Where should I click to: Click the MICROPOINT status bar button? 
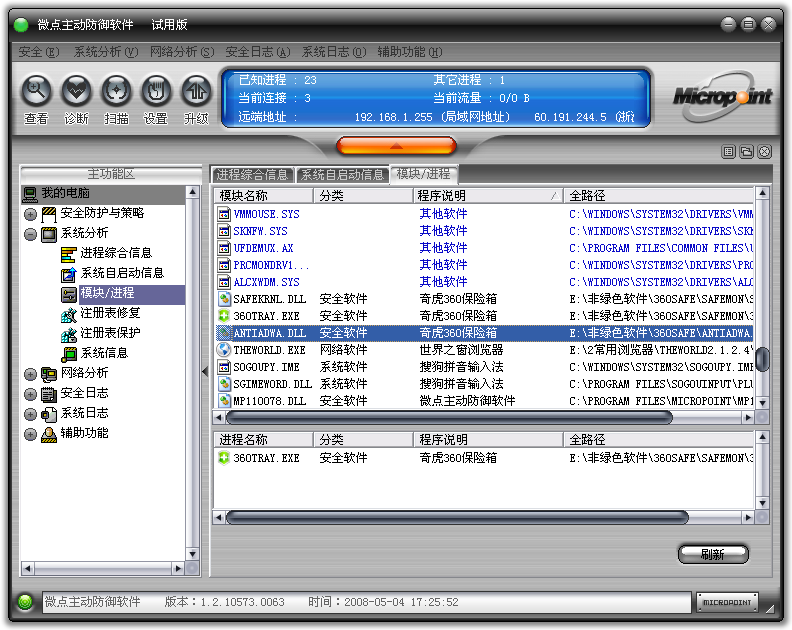click(x=727, y=602)
